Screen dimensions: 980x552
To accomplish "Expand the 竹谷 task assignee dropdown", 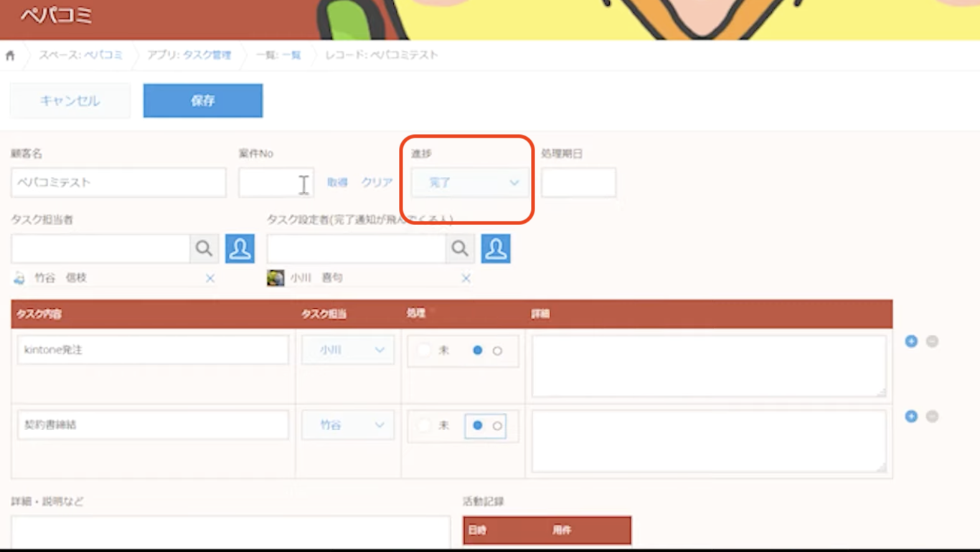I will click(348, 426).
